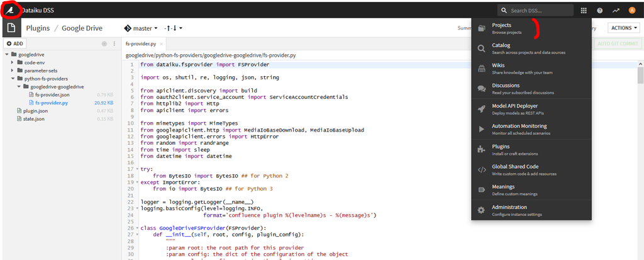Viewport: 644px width, 260px height.
Task: Click the Automation Monitoring play icon
Action: point(482,129)
